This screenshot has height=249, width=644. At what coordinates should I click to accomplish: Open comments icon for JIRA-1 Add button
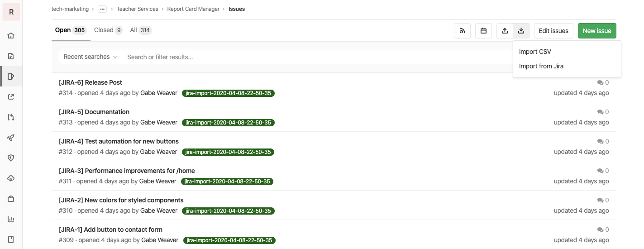[600, 230]
